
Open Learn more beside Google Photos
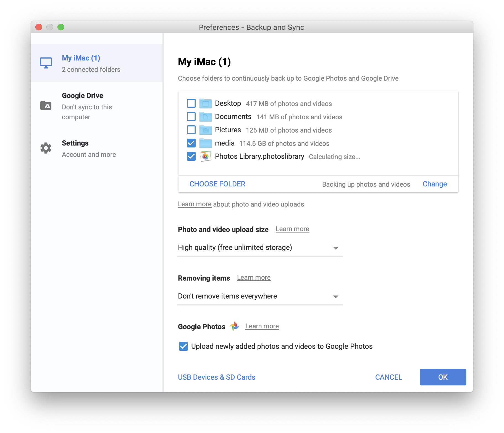pyautogui.click(x=262, y=326)
